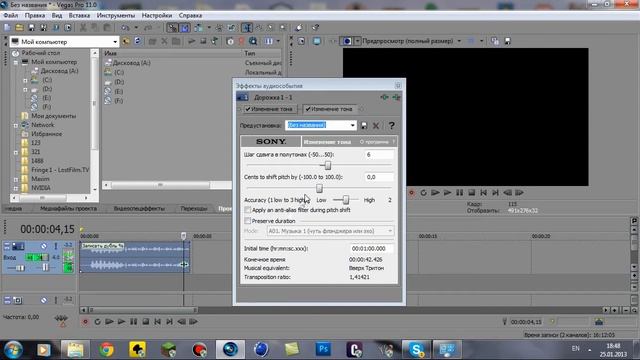640x360 pixels.
Task: Solo the second track
Action: pos(56,300)
